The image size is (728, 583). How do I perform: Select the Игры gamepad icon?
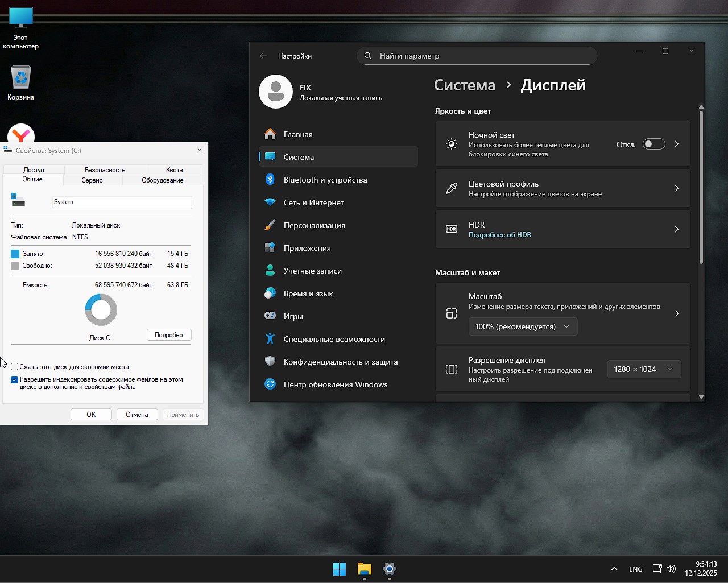pos(270,316)
